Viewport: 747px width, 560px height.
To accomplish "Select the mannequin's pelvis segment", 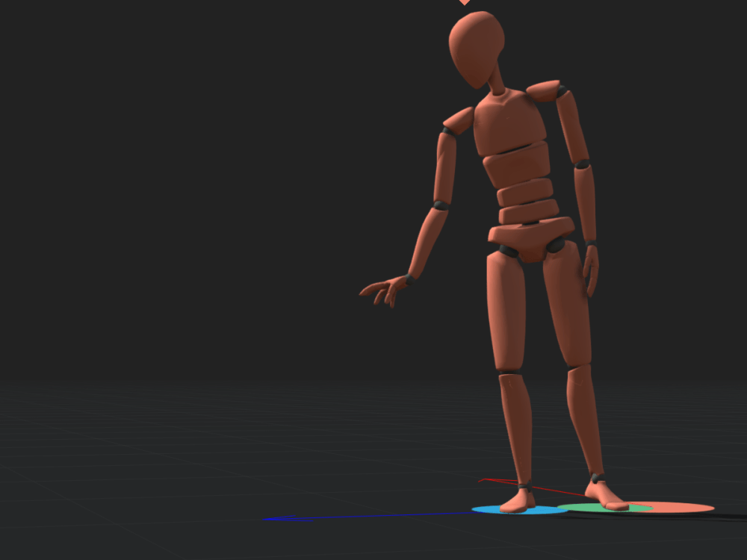I will click(x=531, y=239).
